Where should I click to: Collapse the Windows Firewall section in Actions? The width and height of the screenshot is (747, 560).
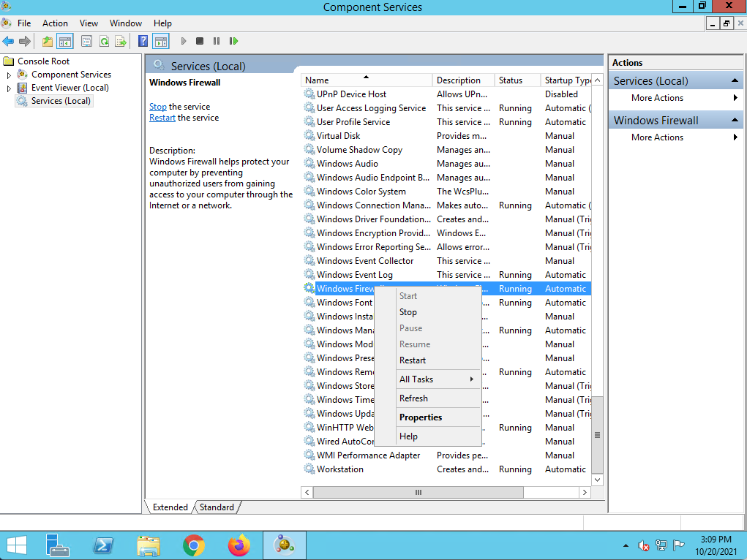point(735,120)
